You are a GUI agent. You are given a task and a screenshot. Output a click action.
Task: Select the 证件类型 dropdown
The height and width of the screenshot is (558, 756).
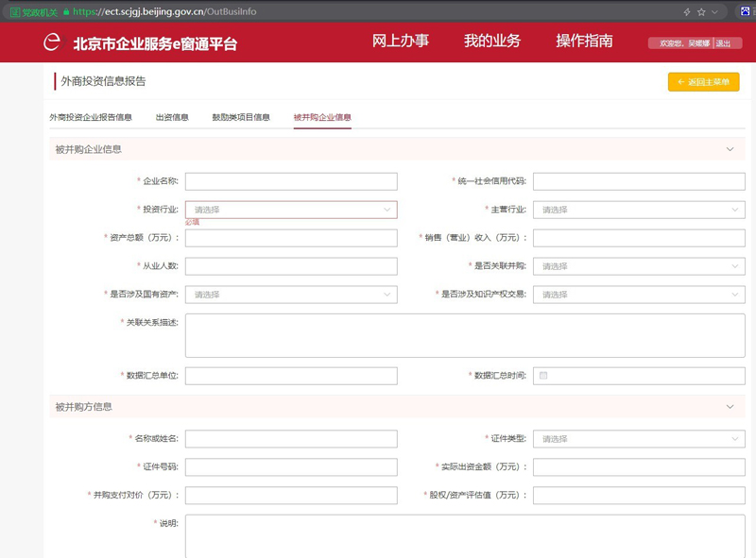coord(639,439)
